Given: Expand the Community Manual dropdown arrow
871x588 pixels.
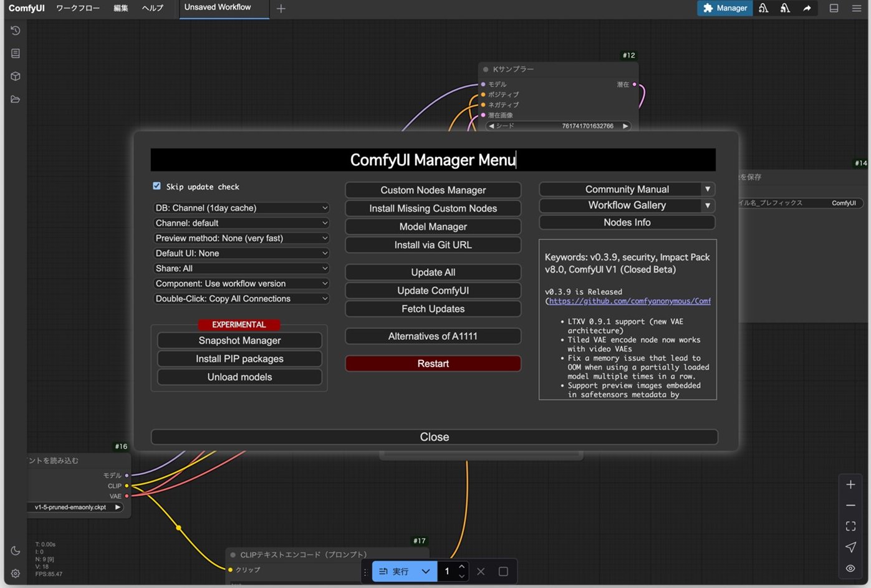Looking at the screenshot, I should pos(707,189).
